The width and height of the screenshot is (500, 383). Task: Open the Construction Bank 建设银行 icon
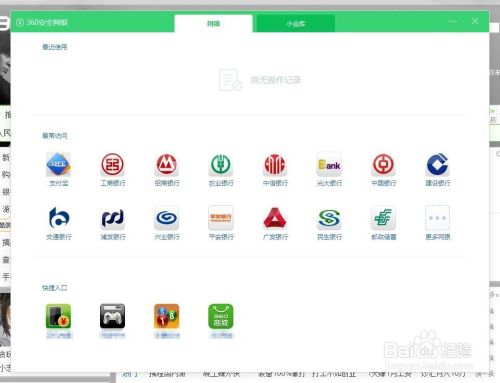(438, 164)
